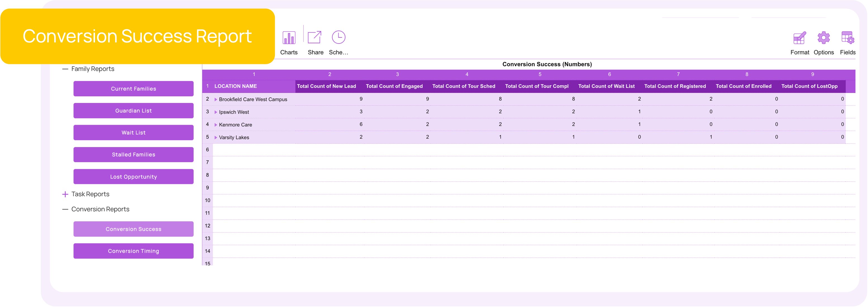Click the Family Reports label
The height and width of the screenshot is (307, 868).
pos(93,69)
